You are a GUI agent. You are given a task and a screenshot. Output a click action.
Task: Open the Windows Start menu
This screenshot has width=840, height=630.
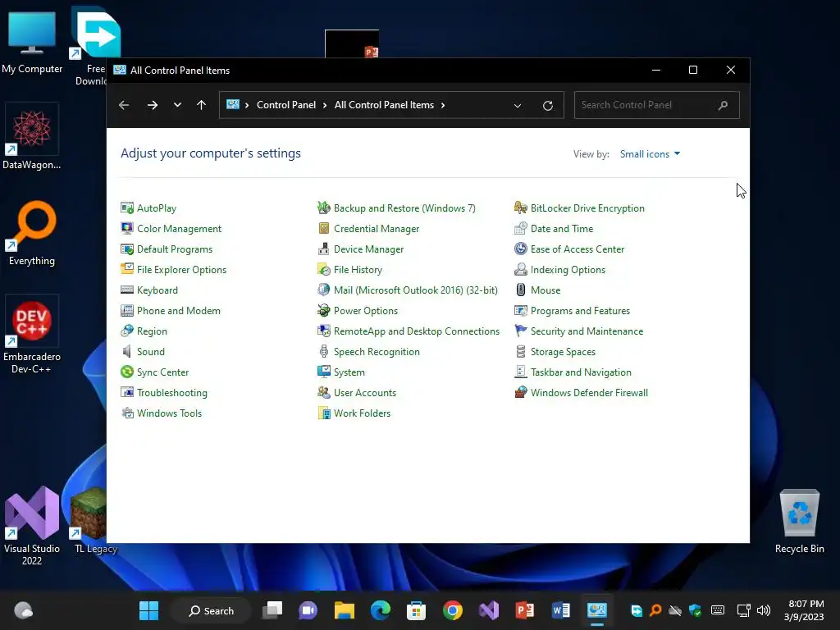(149, 610)
